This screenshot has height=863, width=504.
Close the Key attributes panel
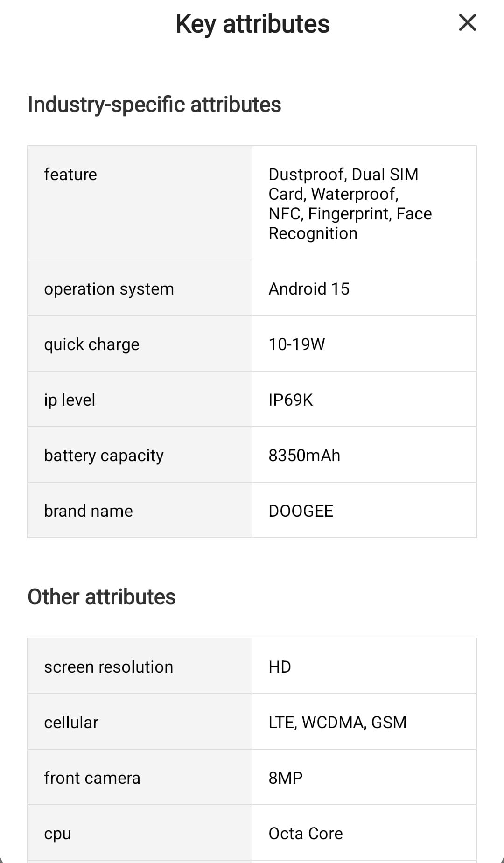tap(467, 22)
